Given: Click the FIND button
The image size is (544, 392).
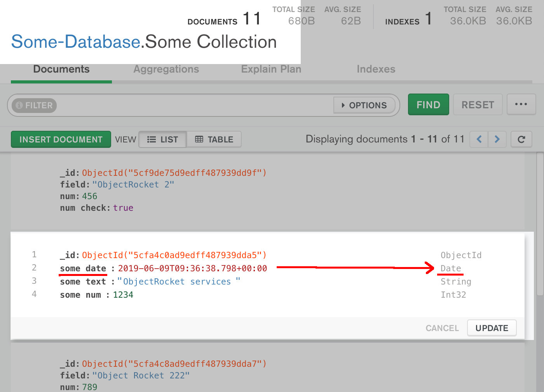Looking at the screenshot, I should (x=428, y=104).
